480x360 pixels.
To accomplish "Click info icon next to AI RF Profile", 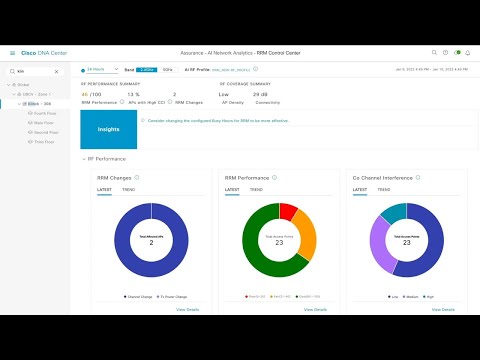I will pos(255,69).
